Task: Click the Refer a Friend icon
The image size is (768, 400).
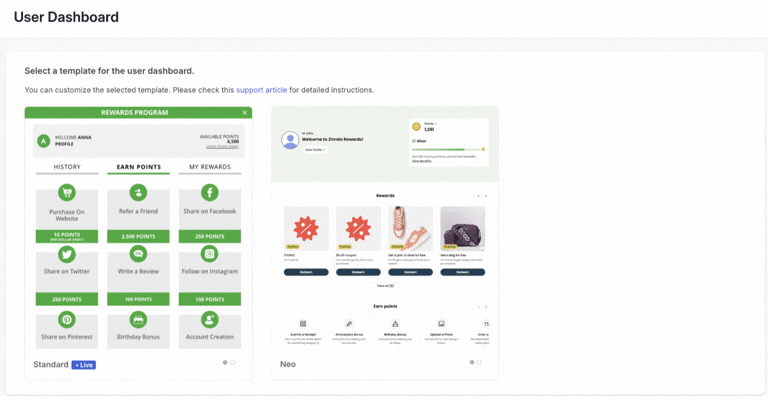Action: tap(138, 192)
